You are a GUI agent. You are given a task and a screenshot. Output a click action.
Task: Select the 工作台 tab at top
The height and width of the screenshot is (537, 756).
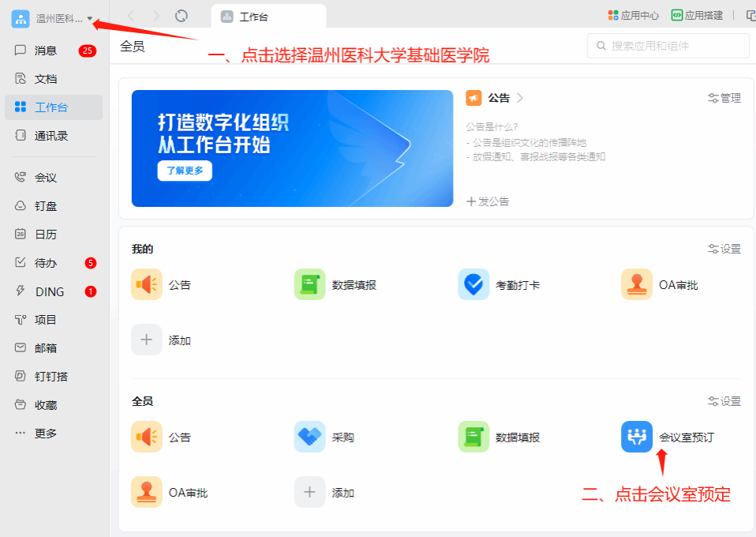268,16
